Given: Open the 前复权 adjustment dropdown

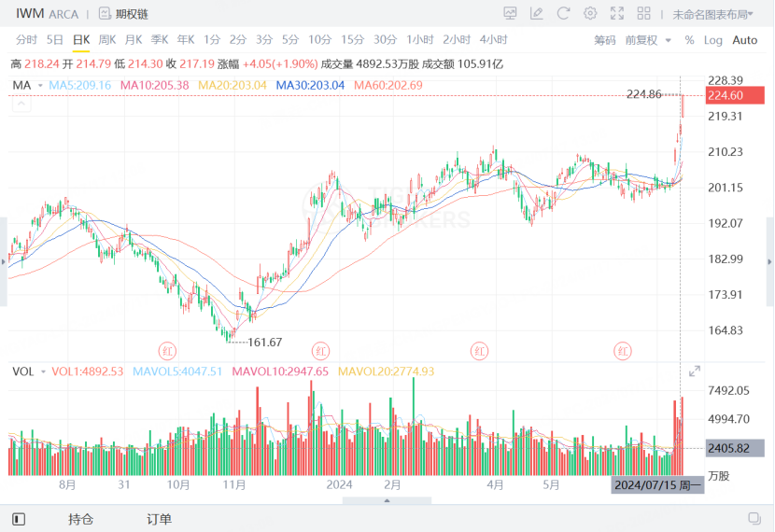Looking at the screenshot, I should pyautogui.click(x=648, y=40).
